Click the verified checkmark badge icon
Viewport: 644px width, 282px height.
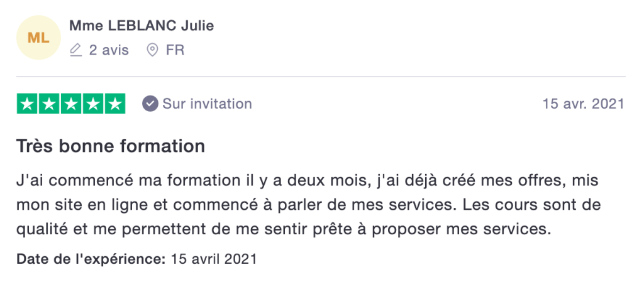click(150, 104)
